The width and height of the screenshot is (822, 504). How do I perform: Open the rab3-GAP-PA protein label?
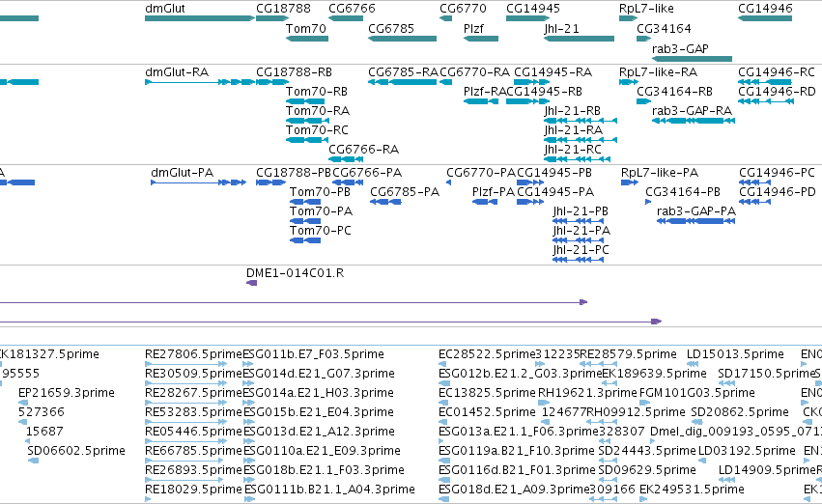coord(696,211)
